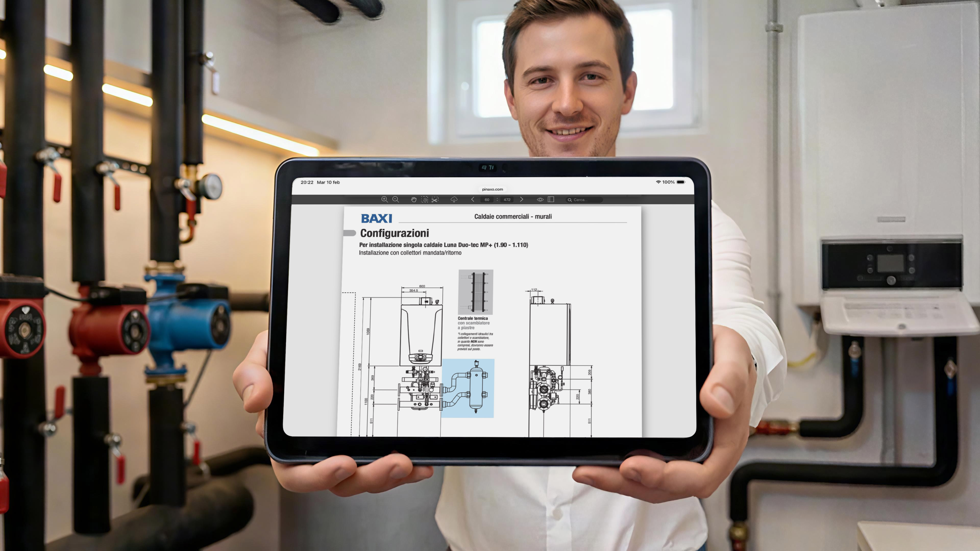The height and width of the screenshot is (551, 980).
Task: Tap the Wi-Fi status icon
Action: pos(658,182)
